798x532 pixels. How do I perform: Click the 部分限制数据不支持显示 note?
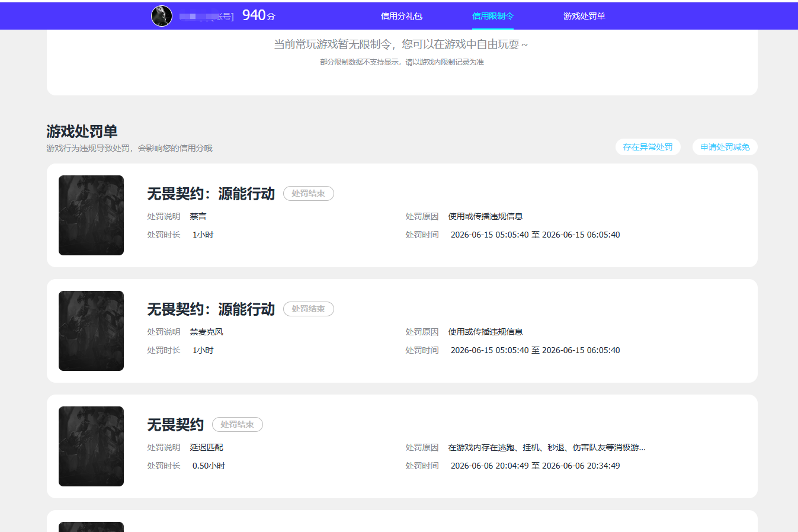(402, 62)
